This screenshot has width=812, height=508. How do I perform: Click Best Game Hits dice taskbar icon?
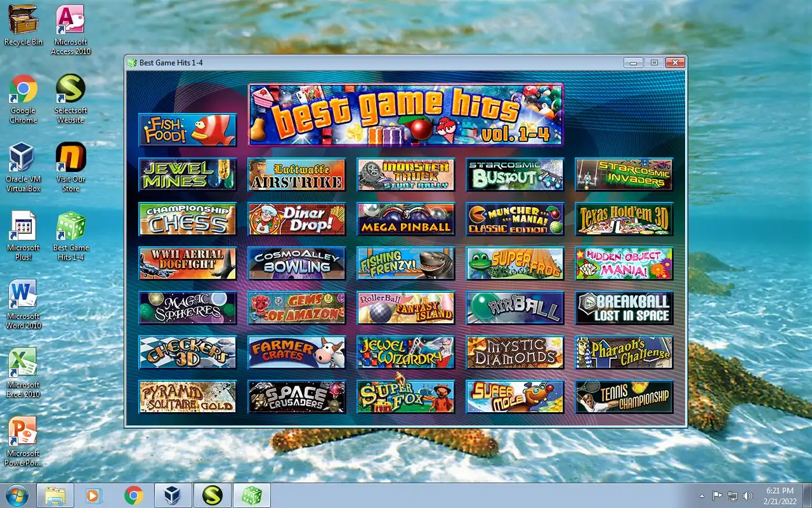252,495
